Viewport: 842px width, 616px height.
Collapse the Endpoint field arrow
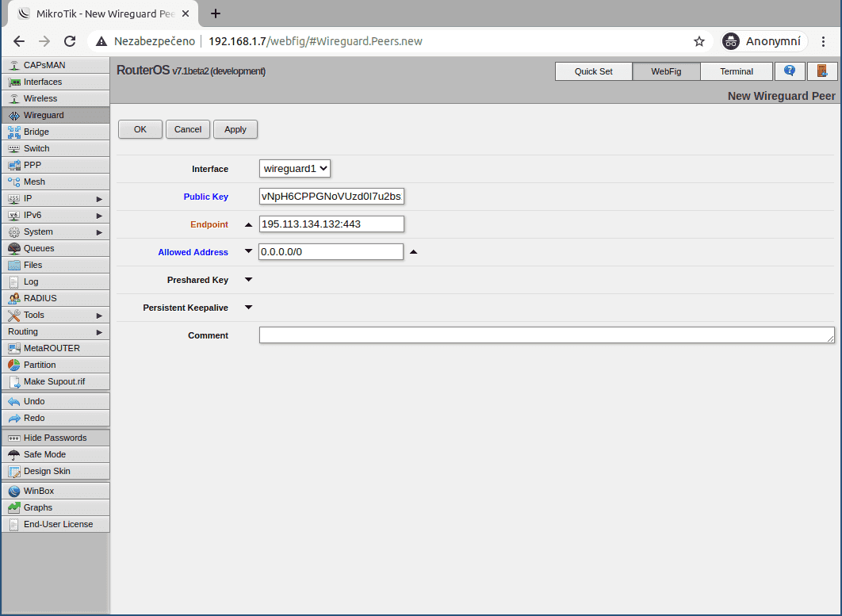point(249,224)
